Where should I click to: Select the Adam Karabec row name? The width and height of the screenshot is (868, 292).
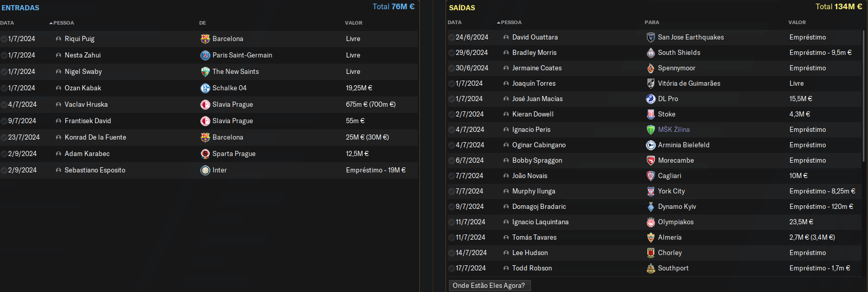87,153
